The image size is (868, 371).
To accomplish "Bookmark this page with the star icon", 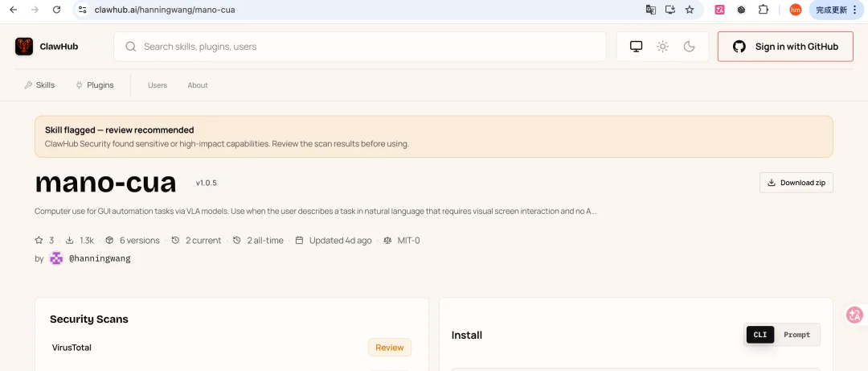I will click(690, 10).
